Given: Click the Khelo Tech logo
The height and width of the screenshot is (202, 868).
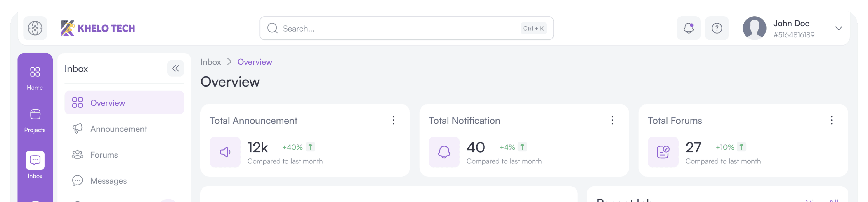Looking at the screenshot, I should coord(98,28).
